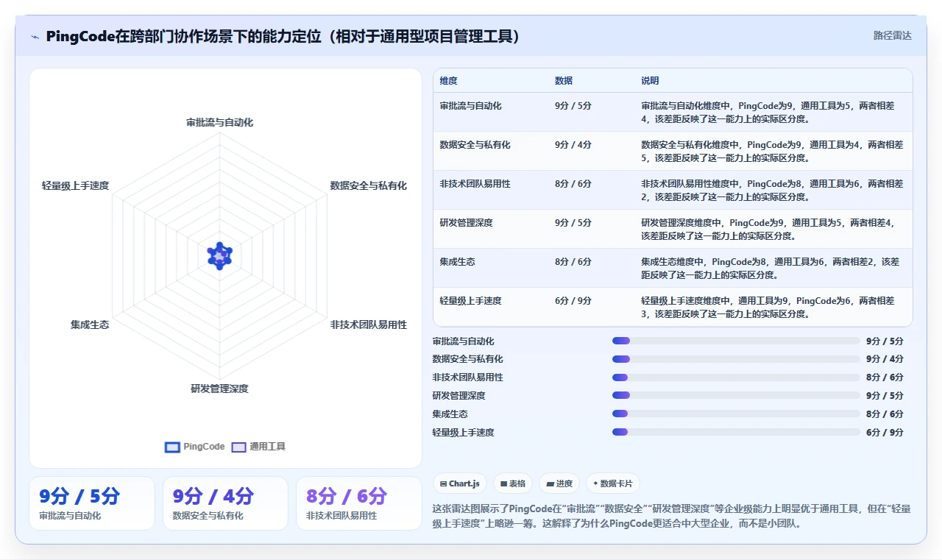The width and height of the screenshot is (942, 560).
Task: Click the 6分 / 9分 cell in the table
Action: coord(573,301)
